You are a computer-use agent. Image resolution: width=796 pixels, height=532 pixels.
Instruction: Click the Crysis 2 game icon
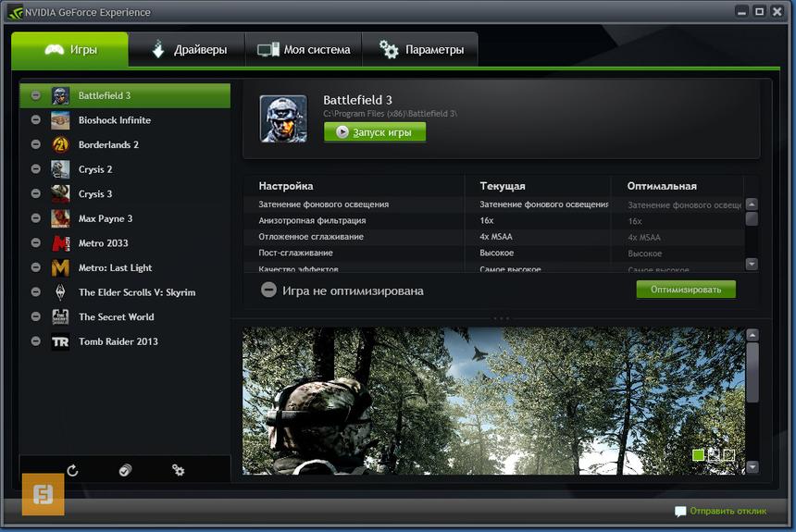pyautogui.click(x=60, y=169)
